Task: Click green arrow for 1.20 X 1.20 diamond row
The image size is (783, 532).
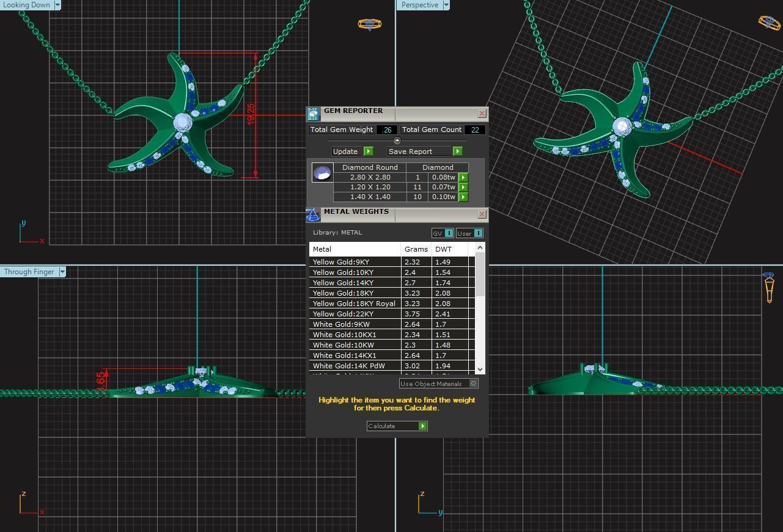Action: tap(463, 187)
